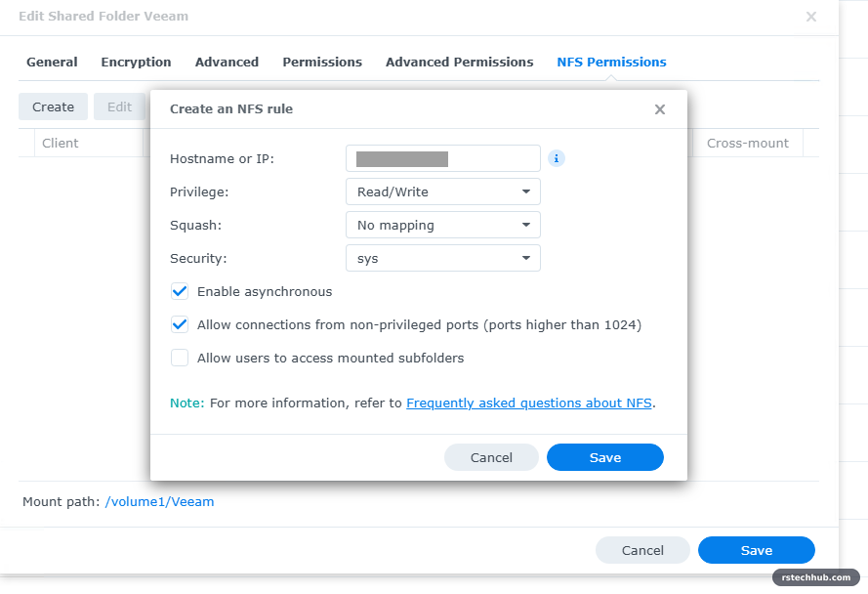
Task: Save the new NFS rule
Action: [605, 457]
